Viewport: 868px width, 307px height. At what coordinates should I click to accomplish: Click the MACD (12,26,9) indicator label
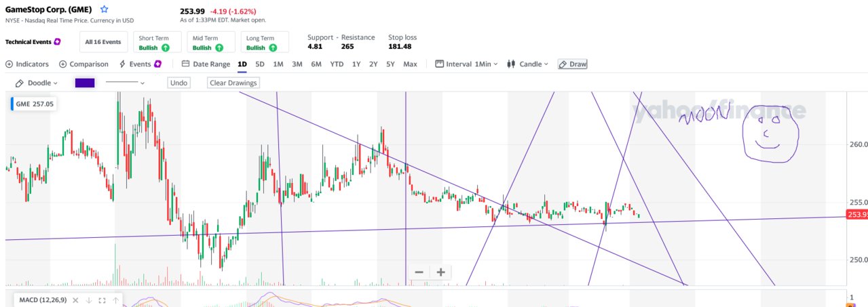[x=42, y=300]
